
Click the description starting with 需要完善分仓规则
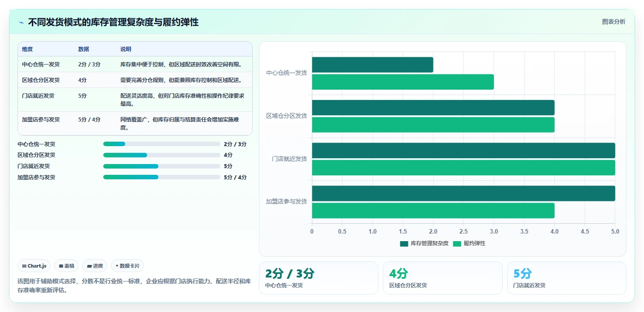pos(181,80)
